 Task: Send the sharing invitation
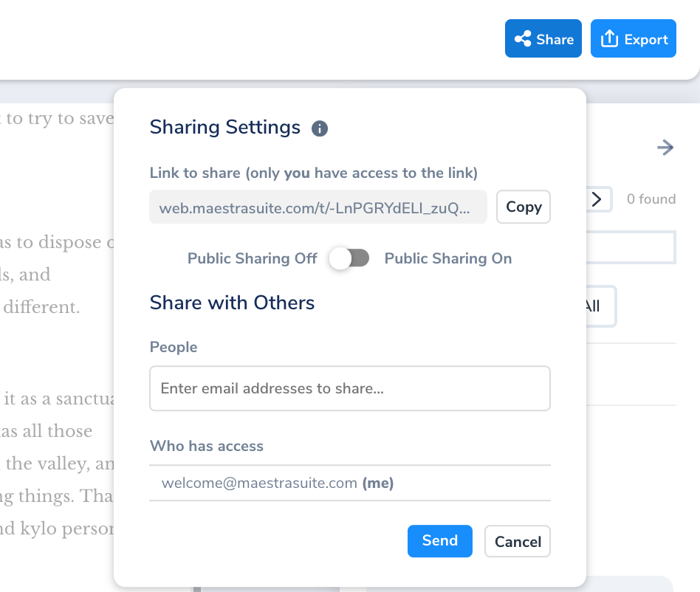pyautogui.click(x=439, y=541)
